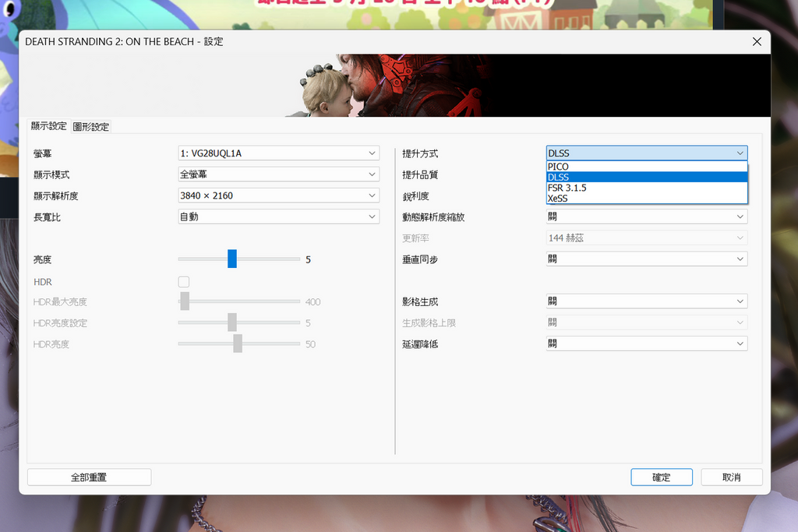Open the 顯示解析度 resolution dropdown

click(x=278, y=196)
